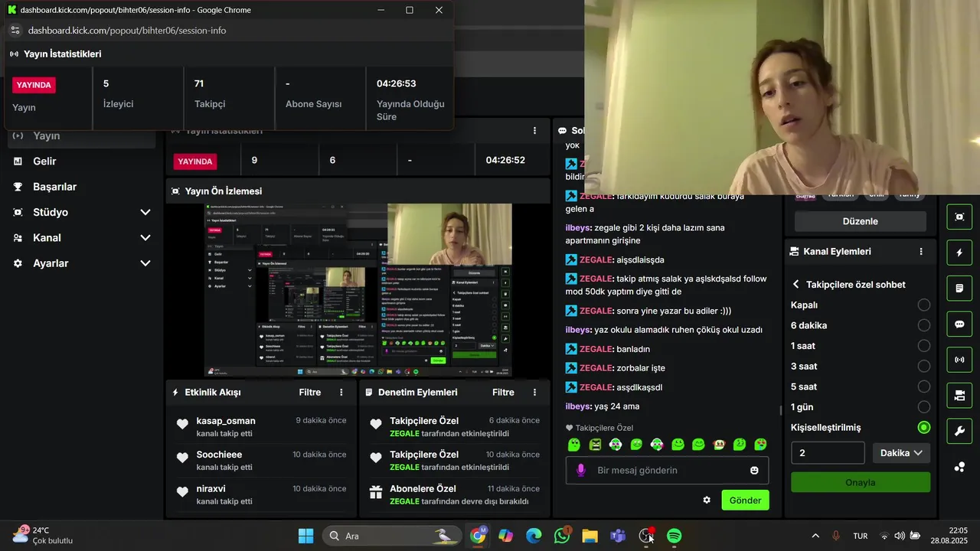The image size is (980, 551).
Task: Click the taskbar Ara search box
Action: coord(390,536)
